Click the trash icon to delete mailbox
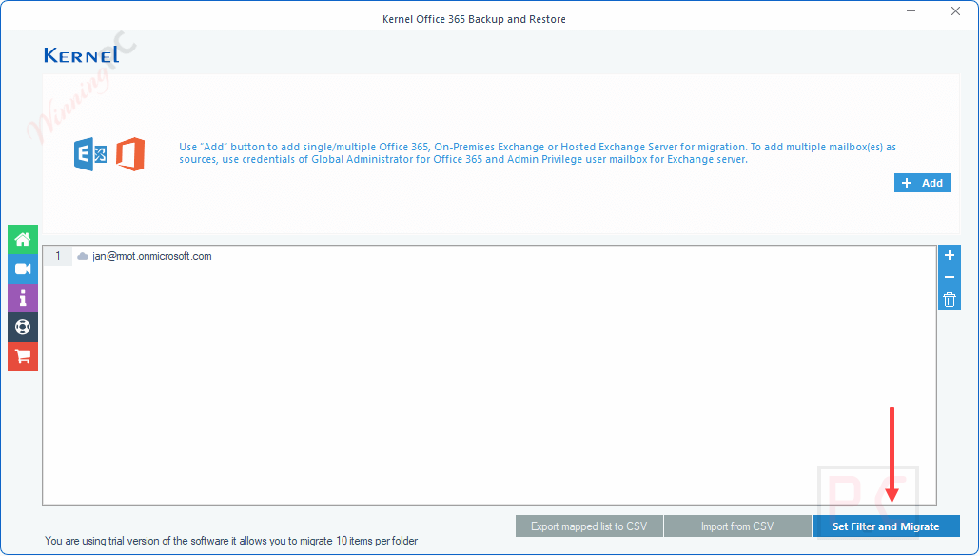 [949, 299]
